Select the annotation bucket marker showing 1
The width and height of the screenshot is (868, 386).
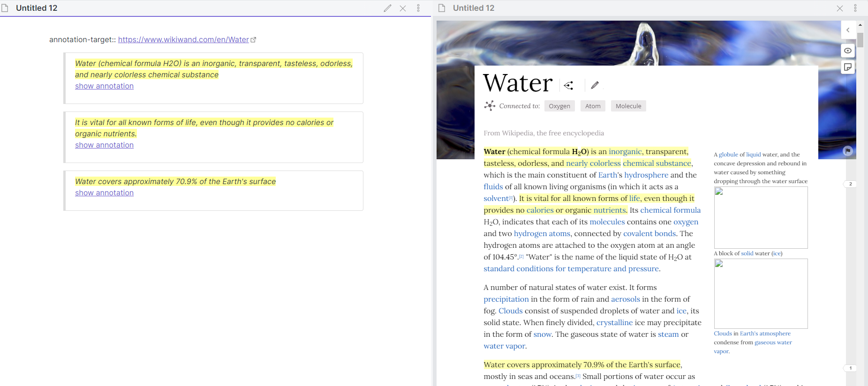[850, 368]
